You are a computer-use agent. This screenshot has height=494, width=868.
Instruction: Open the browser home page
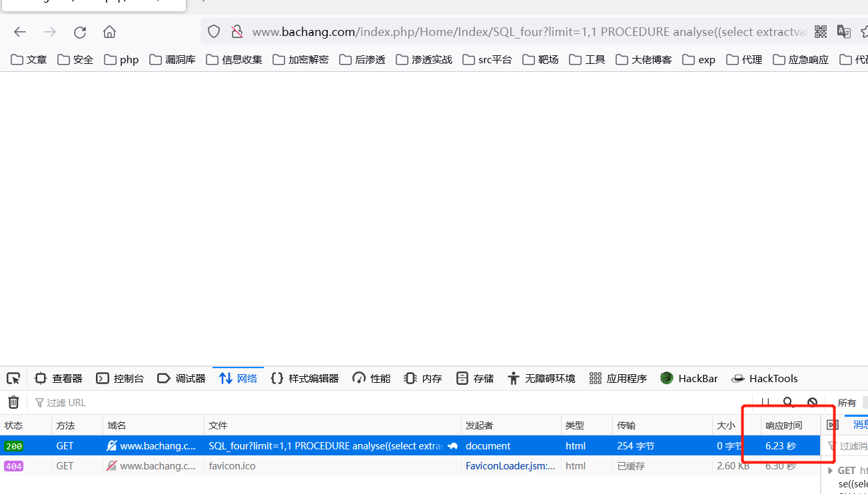pos(110,32)
